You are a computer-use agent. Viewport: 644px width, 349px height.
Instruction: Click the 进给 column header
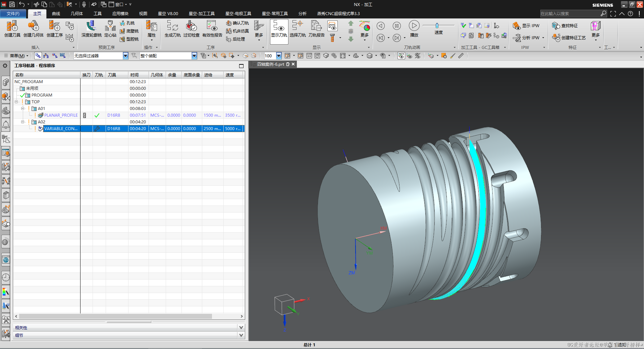213,75
